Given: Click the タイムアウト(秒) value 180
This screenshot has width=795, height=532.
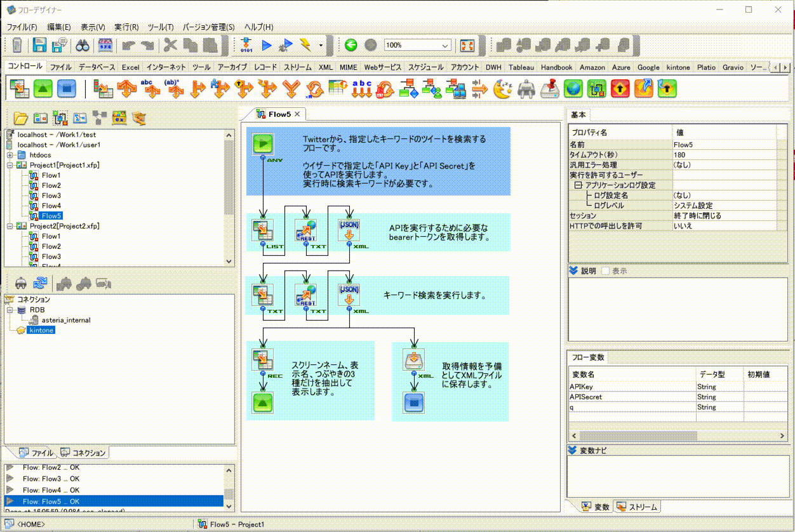Looking at the screenshot, I should (724, 155).
